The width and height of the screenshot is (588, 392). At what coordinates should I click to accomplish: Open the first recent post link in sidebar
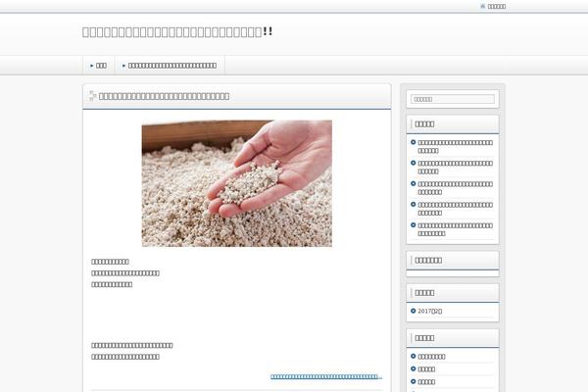click(456, 146)
